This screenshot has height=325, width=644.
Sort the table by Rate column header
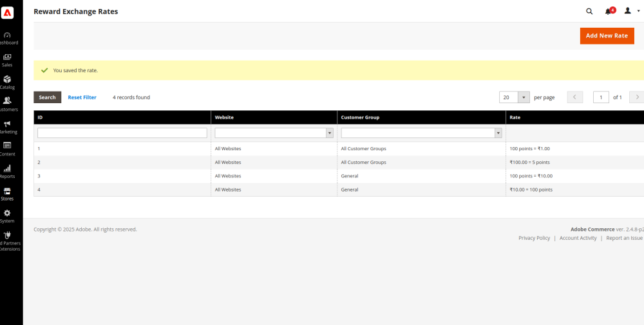tap(515, 117)
